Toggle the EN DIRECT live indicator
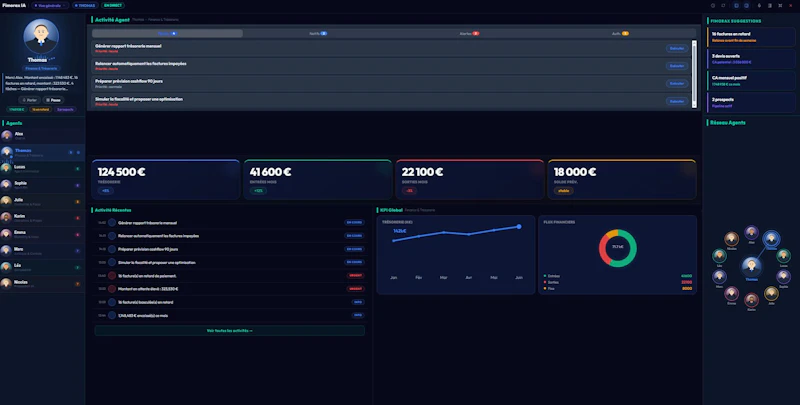Screen dimensions: 800x405 point(112,6)
